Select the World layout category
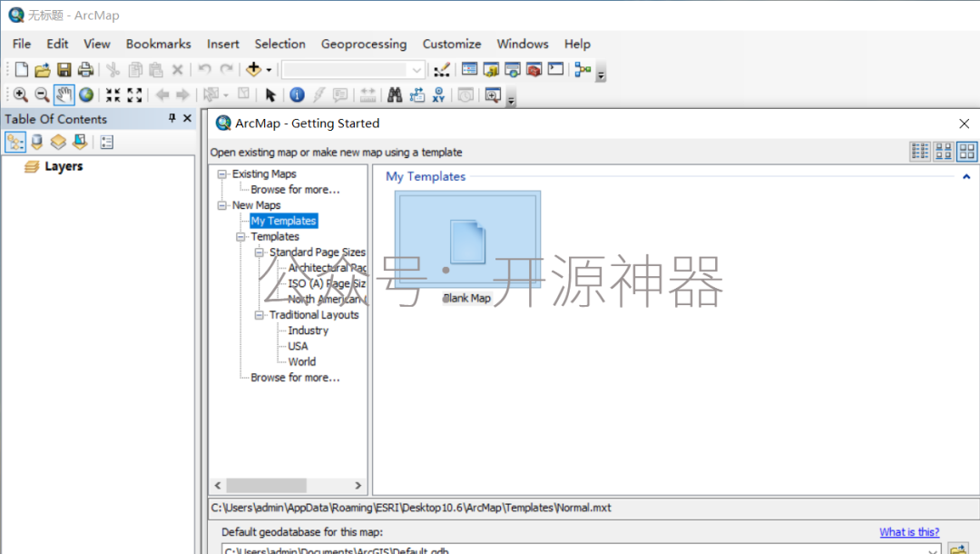 coord(302,362)
